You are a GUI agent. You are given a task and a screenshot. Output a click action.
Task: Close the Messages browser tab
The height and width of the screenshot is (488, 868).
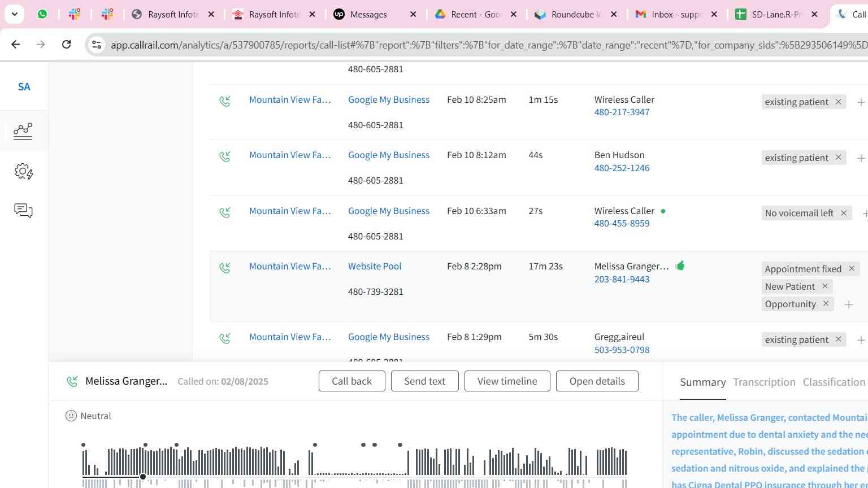click(413, 14)
